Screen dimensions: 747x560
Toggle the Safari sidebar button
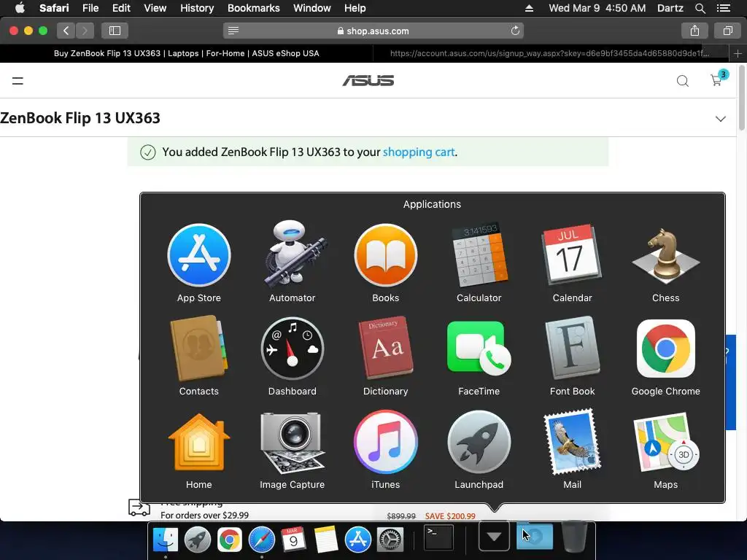tap(115, 31)
